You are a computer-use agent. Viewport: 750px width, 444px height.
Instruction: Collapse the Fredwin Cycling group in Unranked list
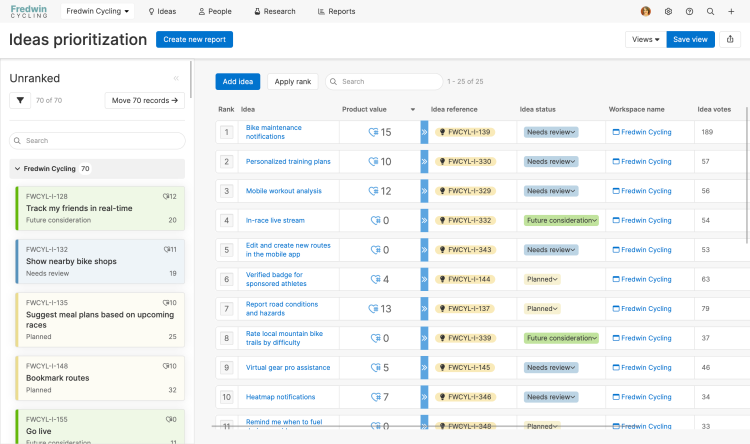(x=17, y=169)
